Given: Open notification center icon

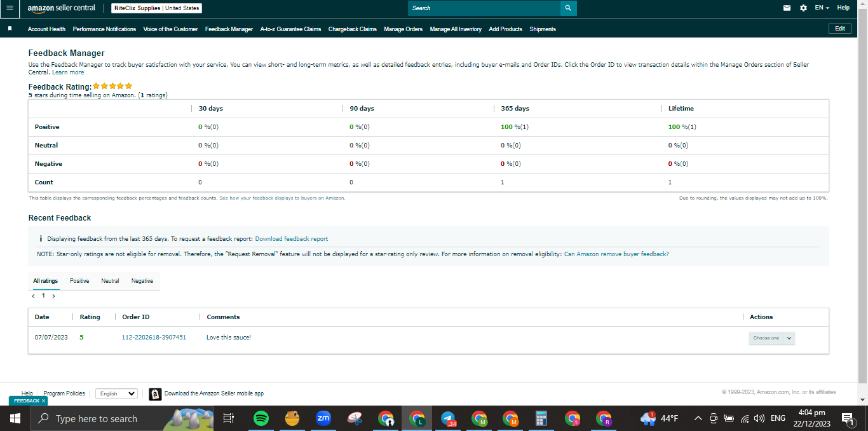Looking at the screenshot, I should pos(848,418).
